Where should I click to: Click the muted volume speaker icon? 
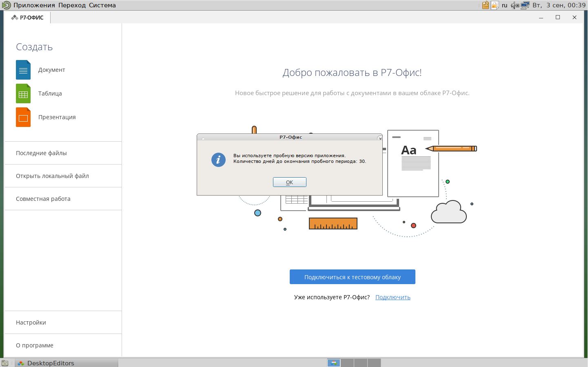(515, 5)
